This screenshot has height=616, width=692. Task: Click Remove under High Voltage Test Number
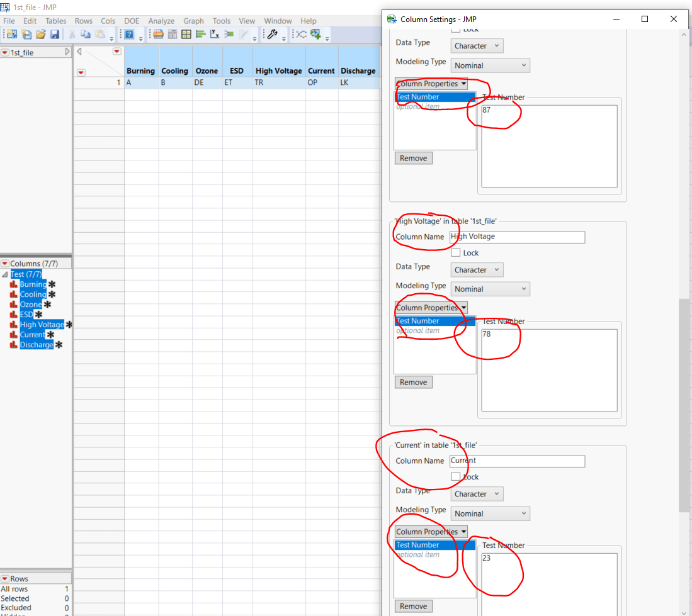click(413, 382)
